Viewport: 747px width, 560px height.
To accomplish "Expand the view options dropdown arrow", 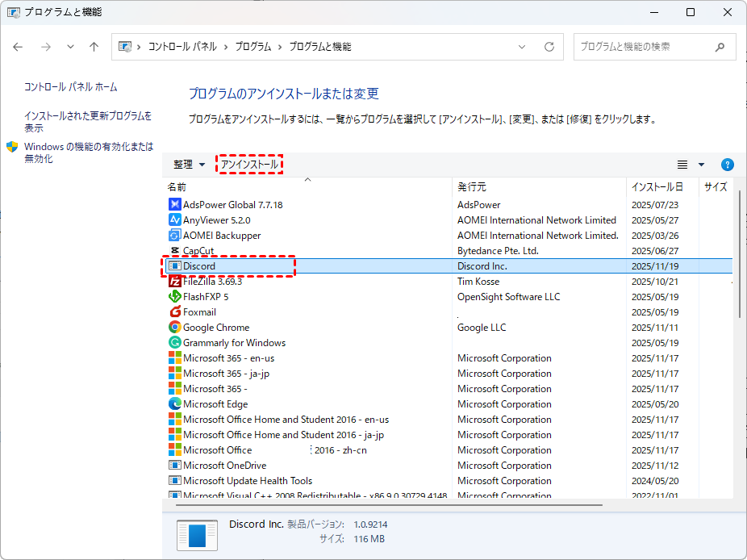I will tap(701, 165).
